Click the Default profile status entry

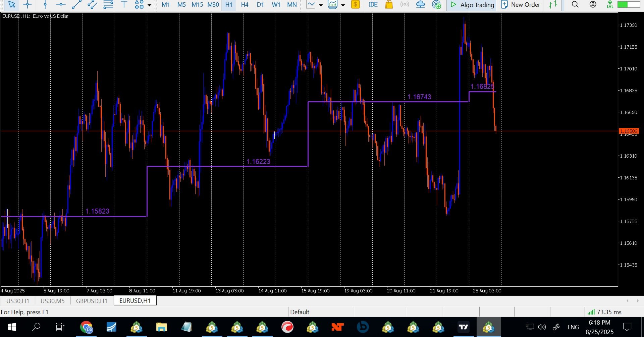pos(300,312)
